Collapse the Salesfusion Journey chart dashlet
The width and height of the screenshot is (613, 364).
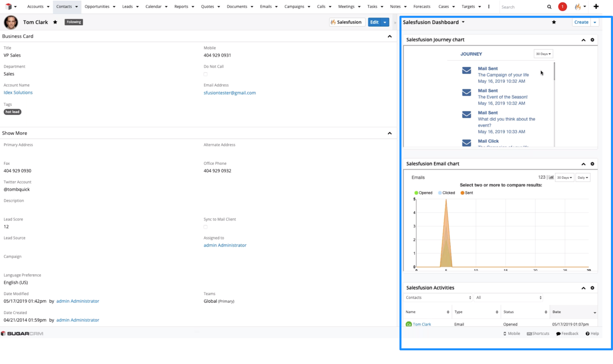583,40
